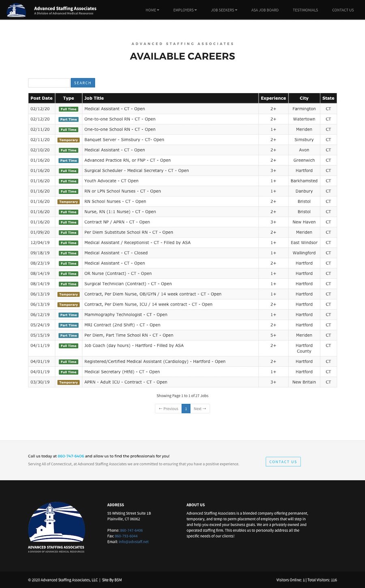
Task: Click Advanced Staffing Associates header title
Action: [x=65, y=8]
